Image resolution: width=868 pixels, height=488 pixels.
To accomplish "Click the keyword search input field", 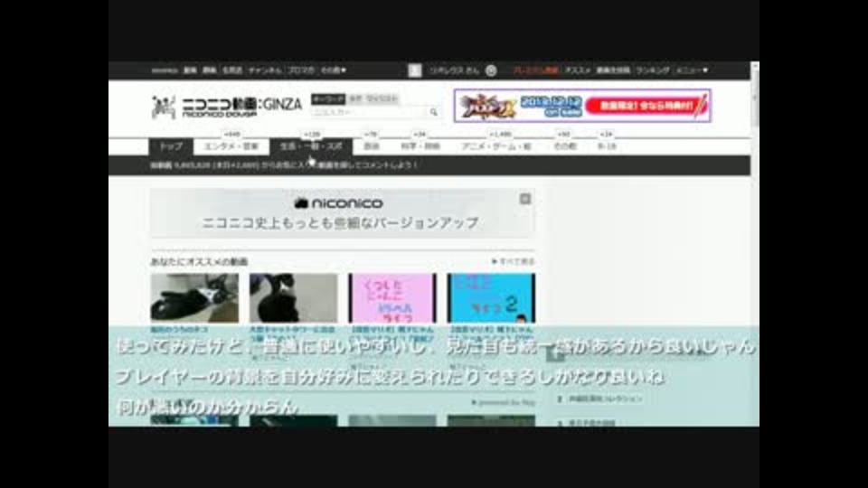I will 369,112.
